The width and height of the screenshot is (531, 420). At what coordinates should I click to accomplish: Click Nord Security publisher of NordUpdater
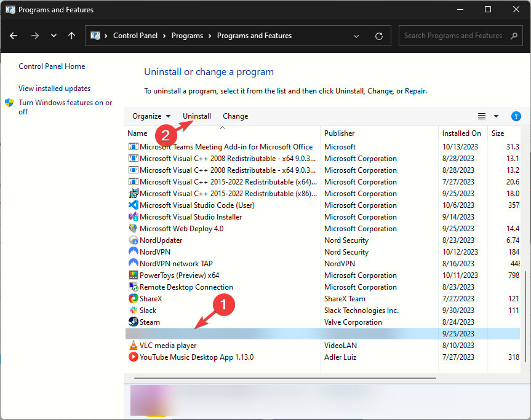[x=346, y=240]
